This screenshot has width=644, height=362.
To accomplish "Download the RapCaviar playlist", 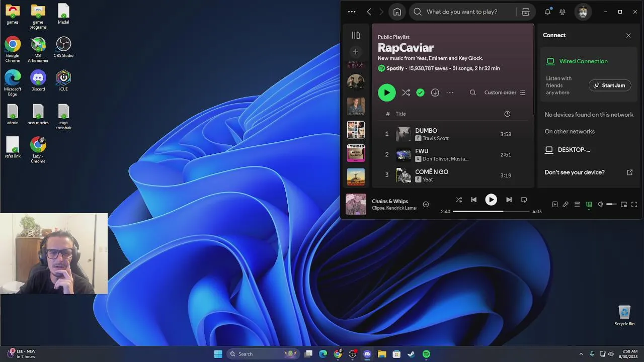I will pyautogui.click(x=435, y=93).
